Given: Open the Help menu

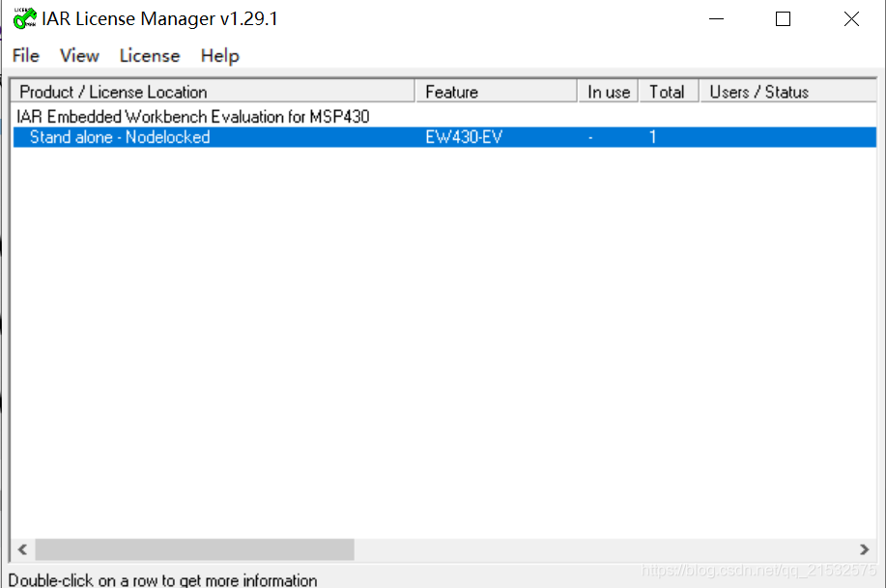Looking at the screenshot, I should coord(219,55).
